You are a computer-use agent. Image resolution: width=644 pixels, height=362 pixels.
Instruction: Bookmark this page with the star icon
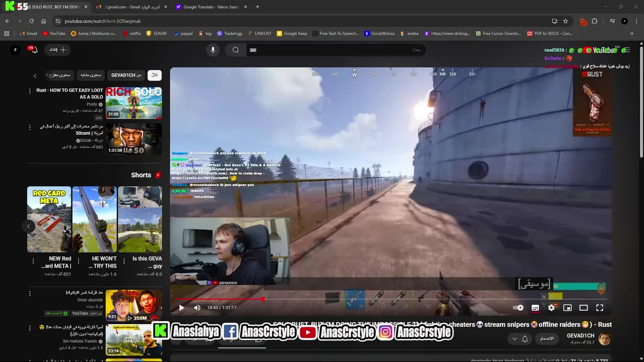click(x=566, y=21)
